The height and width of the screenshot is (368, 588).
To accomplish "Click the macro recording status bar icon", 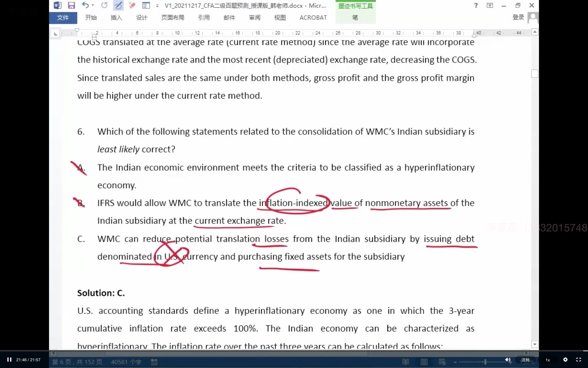I will click(x=154, y=362).
